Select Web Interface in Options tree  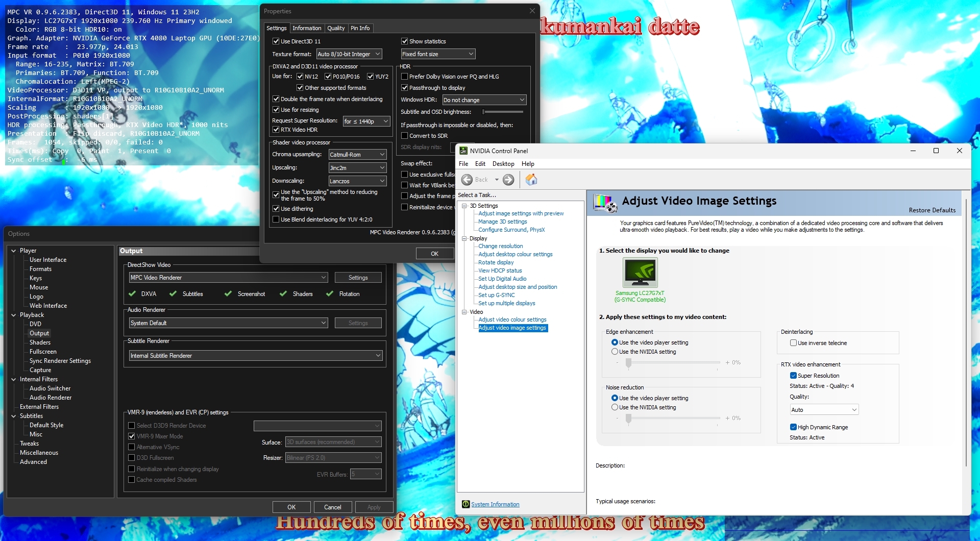pos(48,306)
